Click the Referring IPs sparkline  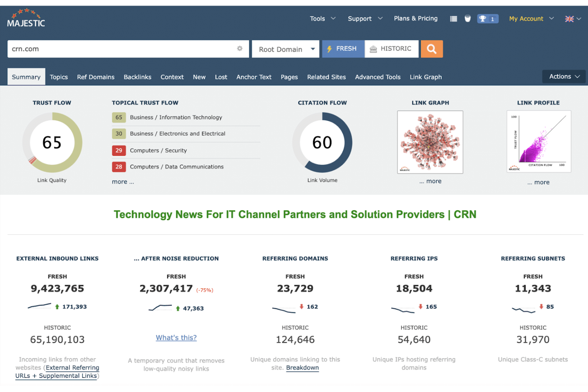[403, 309]
